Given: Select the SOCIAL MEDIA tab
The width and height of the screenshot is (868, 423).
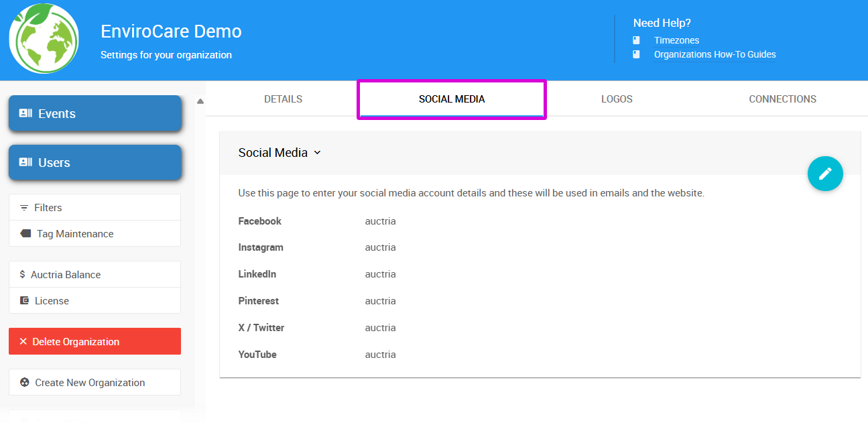Looking at the screenshot, I should pos(451,99).
